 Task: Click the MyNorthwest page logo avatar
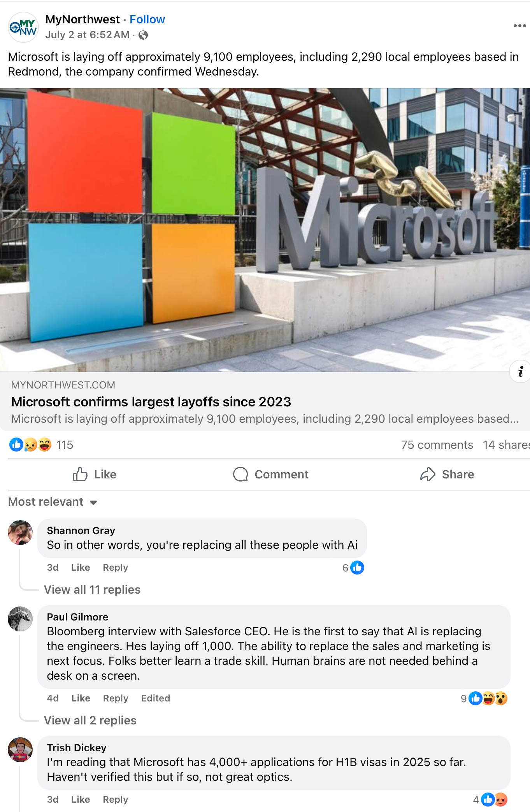pos(23,27)
